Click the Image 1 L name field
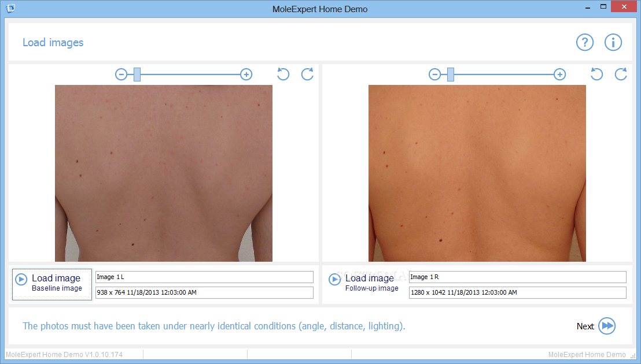 pos(204,277)
